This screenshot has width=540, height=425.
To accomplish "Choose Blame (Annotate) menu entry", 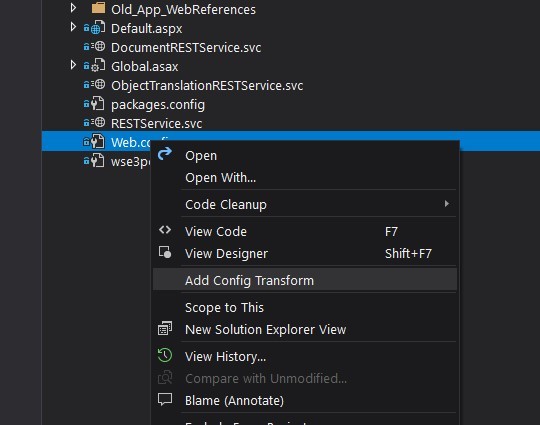I will tap(305, 400).
